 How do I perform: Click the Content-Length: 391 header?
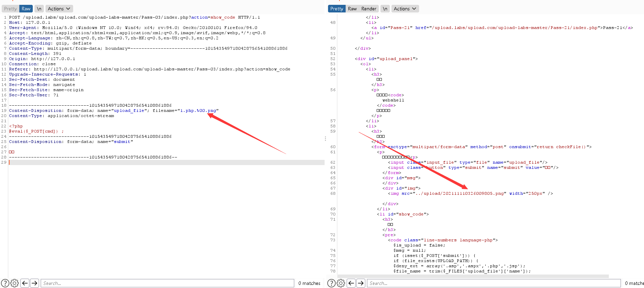35,54
